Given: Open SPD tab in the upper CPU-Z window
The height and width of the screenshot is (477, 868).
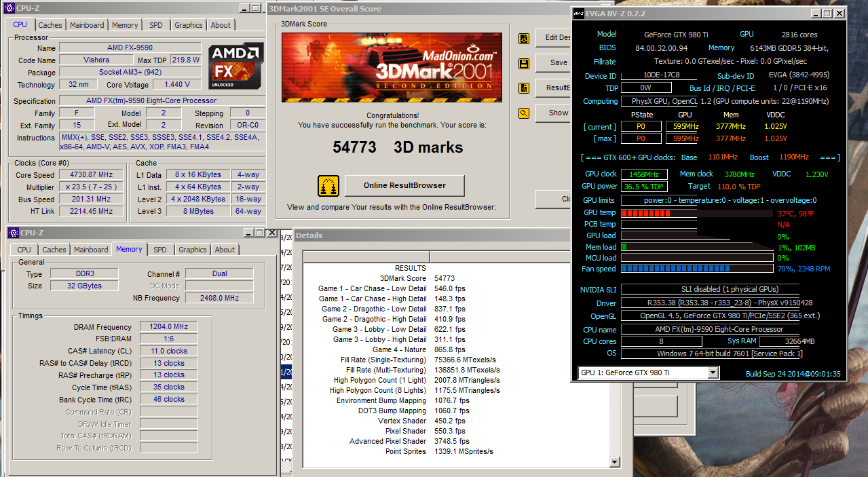Looking at the screenshot, I should (x=156, y=25).
